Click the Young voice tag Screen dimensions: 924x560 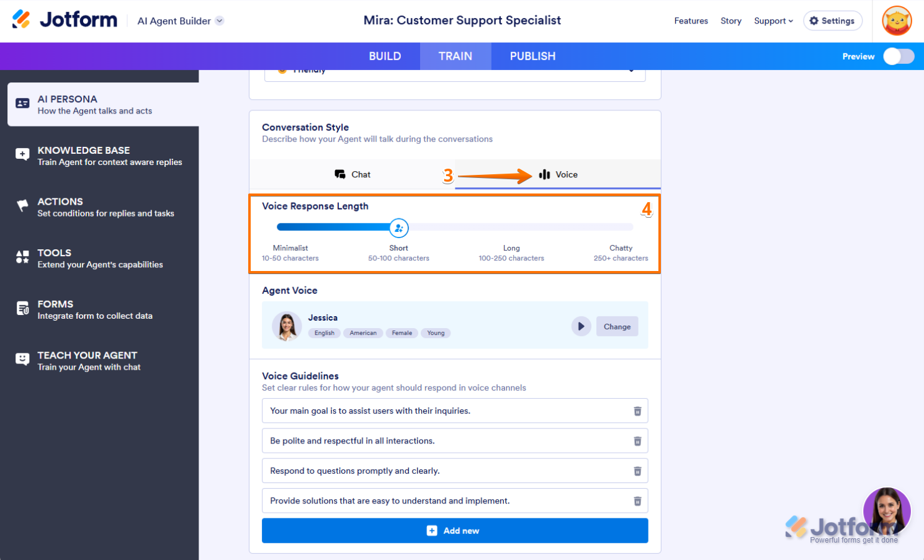436,333
